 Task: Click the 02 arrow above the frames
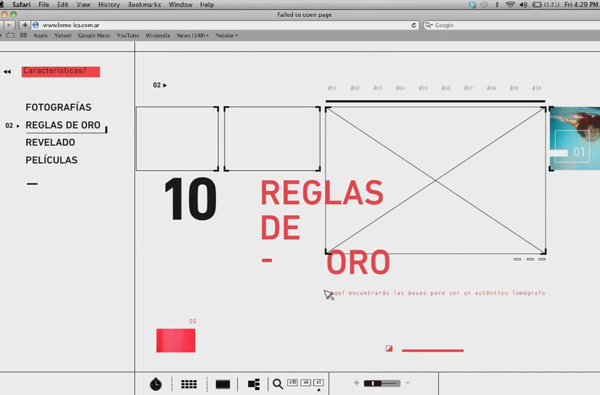tap(160, 85)
